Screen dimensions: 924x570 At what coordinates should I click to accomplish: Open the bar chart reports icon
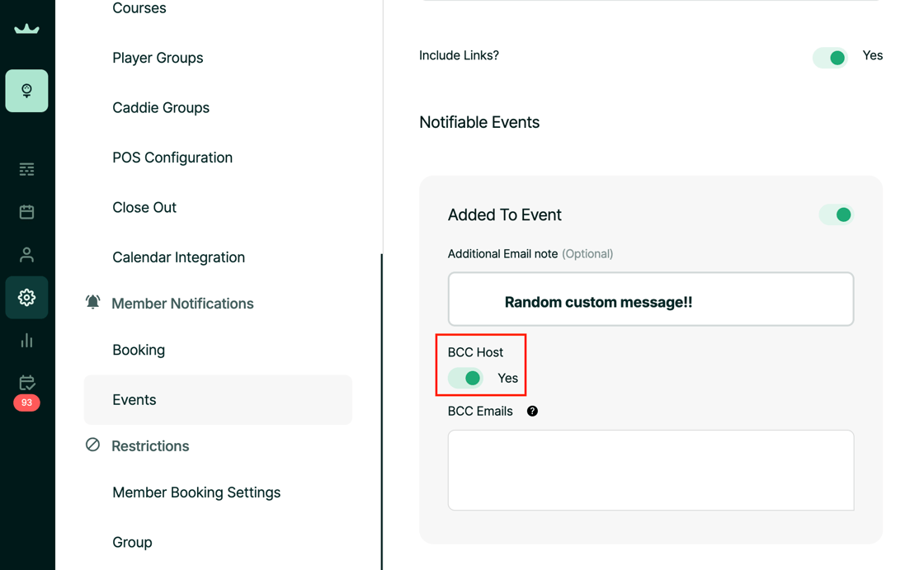point(26,340)
